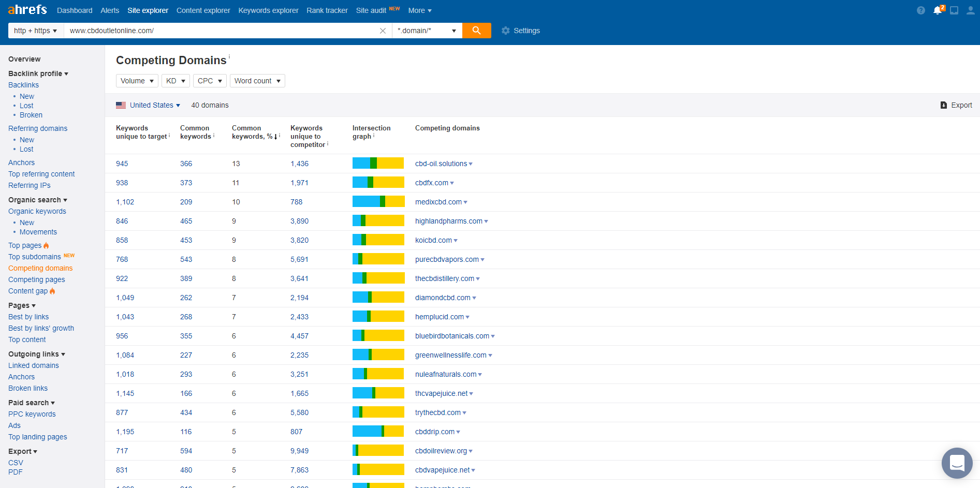Click the intersection graph bar for medixcbd.com
980x488 pixels.
[x=378, y=202]
